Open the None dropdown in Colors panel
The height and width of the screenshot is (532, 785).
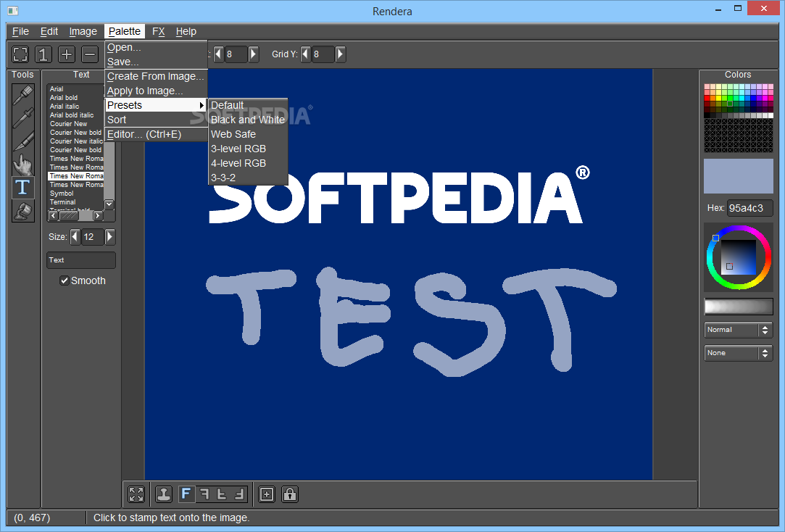[x=738, y=353]
